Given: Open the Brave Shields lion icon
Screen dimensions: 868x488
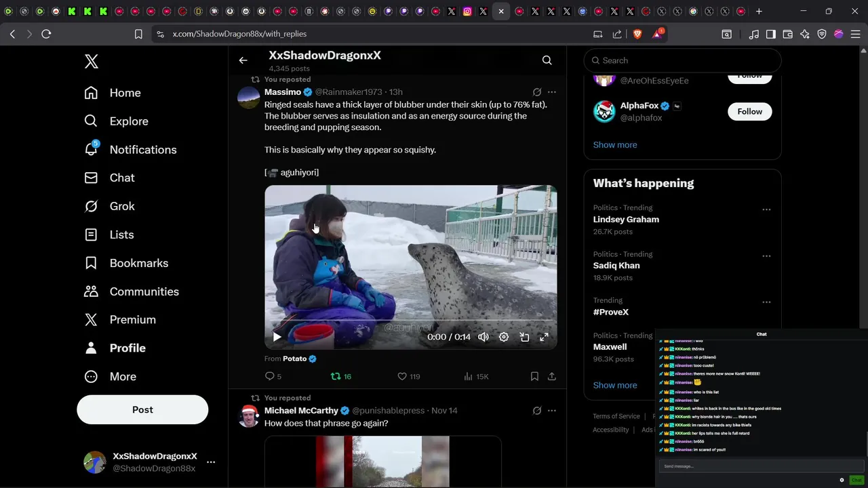Looking at the screenshot, I should (637, 34).
